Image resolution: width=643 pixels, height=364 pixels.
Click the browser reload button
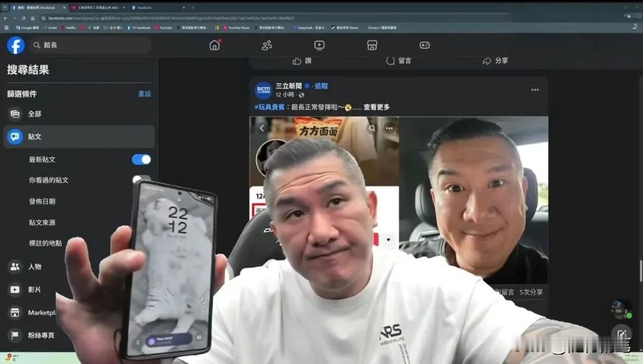pyautogui.click(x=23, y=18)
